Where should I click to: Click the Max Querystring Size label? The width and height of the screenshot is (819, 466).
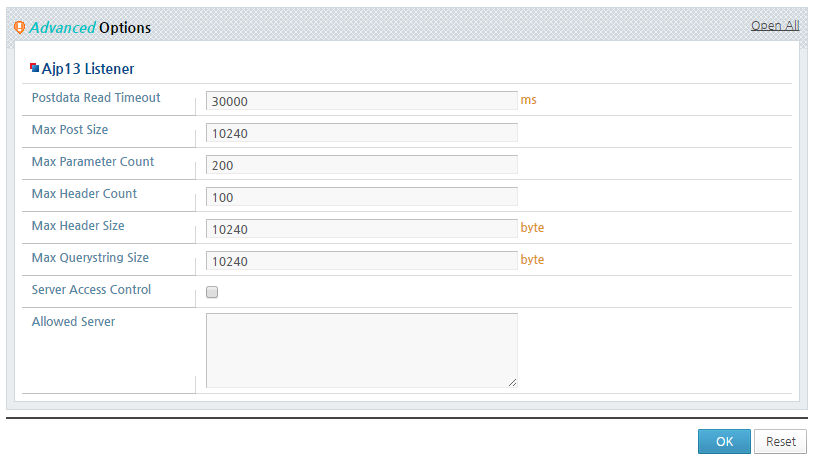click(90, 258)
